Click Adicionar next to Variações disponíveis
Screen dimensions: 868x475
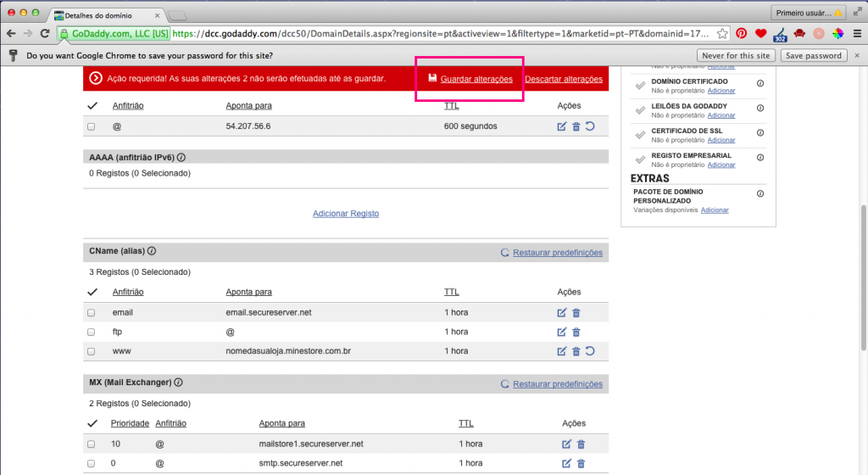[x=715, y=210]
